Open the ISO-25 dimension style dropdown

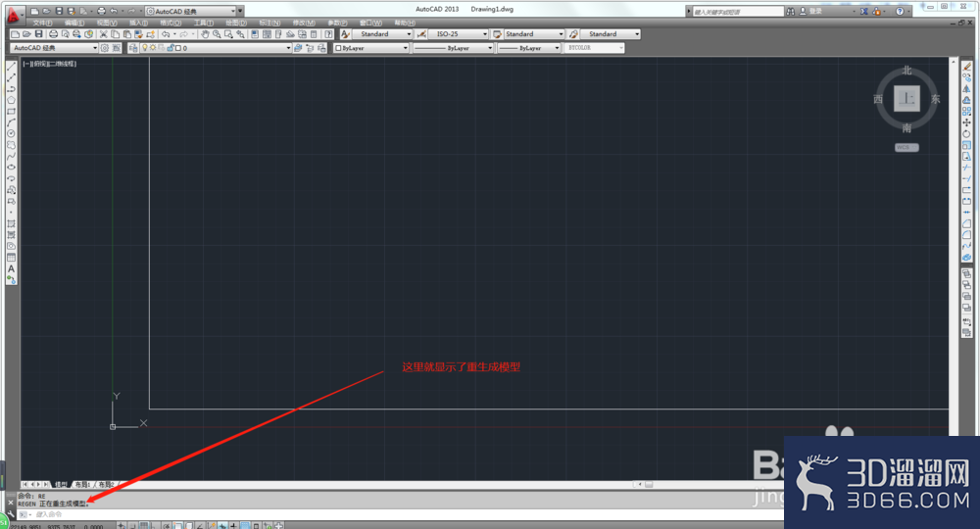[460, 34]
